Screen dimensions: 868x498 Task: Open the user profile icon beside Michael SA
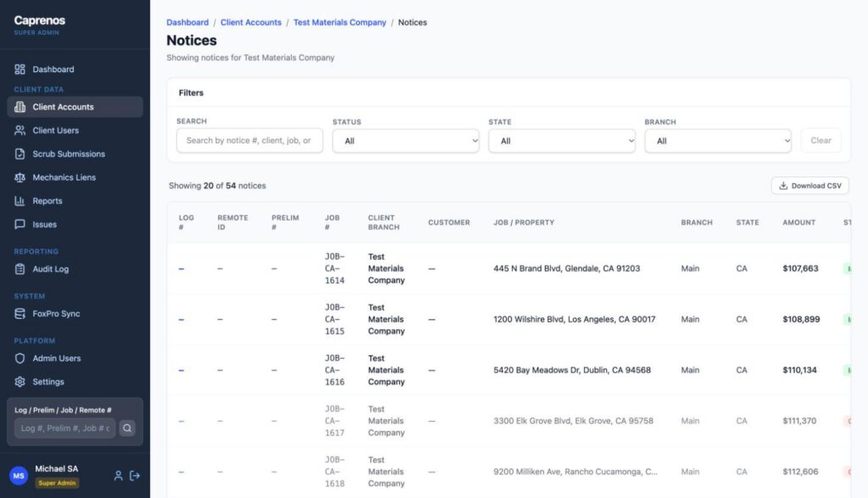(x=118, y=476)
